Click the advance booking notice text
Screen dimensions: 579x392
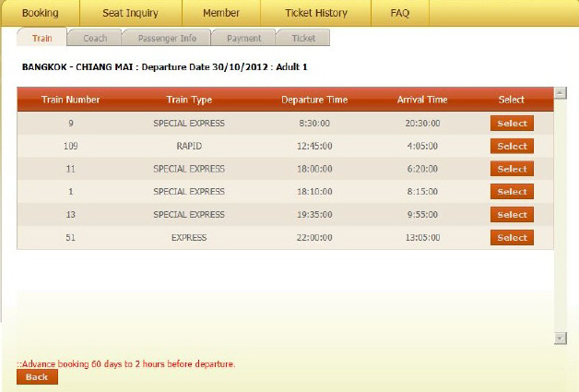coord(126,364)
